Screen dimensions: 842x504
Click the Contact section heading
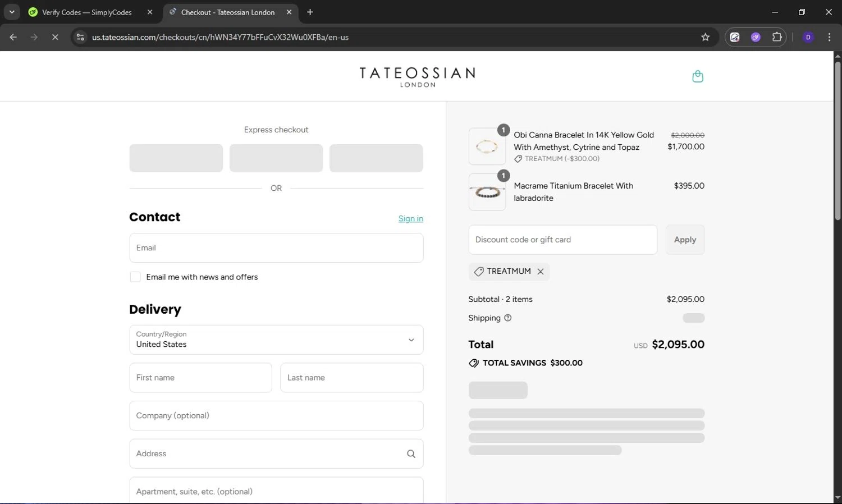tap(154, 217)
